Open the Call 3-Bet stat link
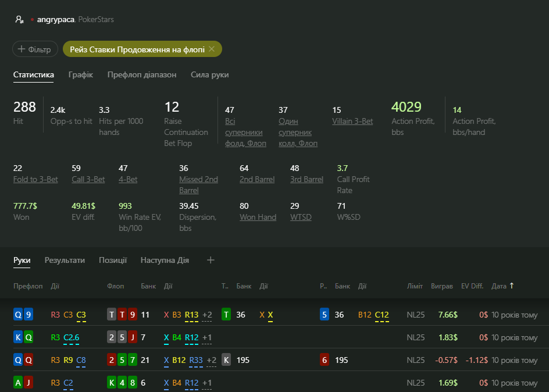The width and height of the screenshot is (549, 392). click(x=88, y=179)
